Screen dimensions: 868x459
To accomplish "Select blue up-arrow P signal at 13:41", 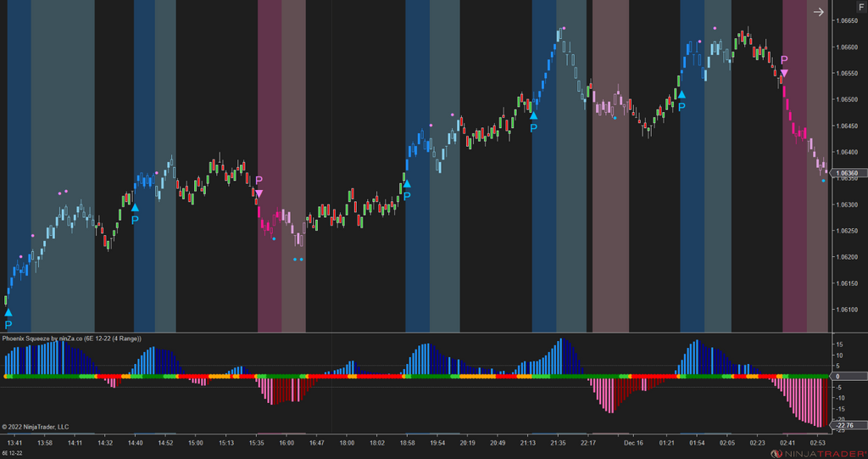I will pyautogui.click(x=8, y=319).
